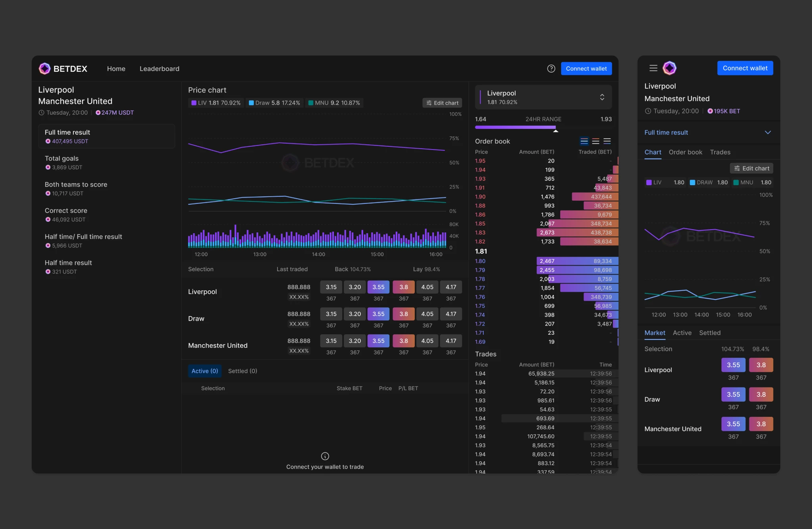Viewport: 812px width, 529px height.
Task: Click Liverpool's 3.55 back odds cell
Action: tap(378, 287)
